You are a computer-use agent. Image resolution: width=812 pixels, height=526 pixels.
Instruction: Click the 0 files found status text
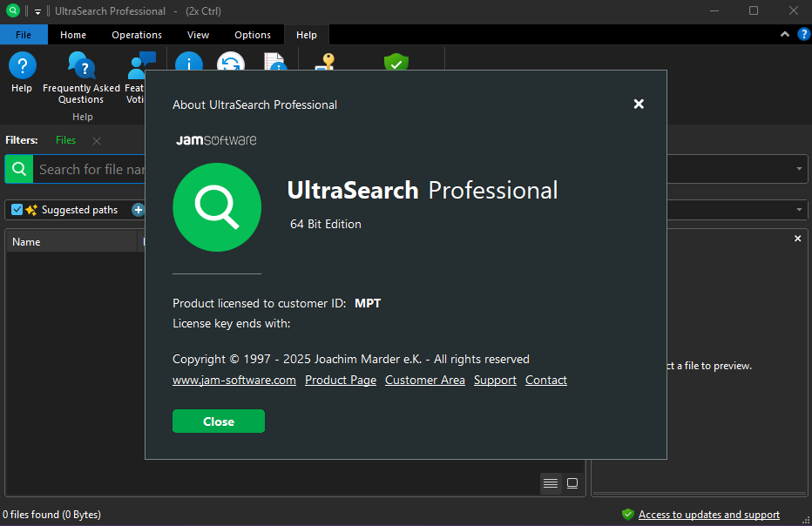[x=51, y=515]
